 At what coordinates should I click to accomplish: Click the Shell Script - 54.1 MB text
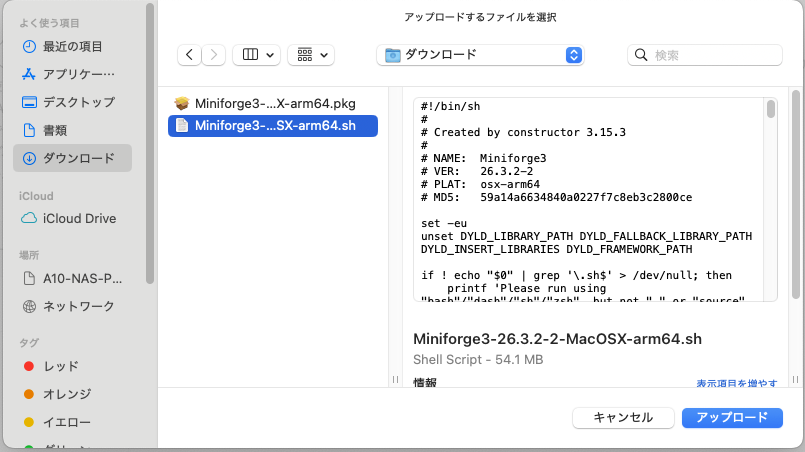tap(478, 360)
